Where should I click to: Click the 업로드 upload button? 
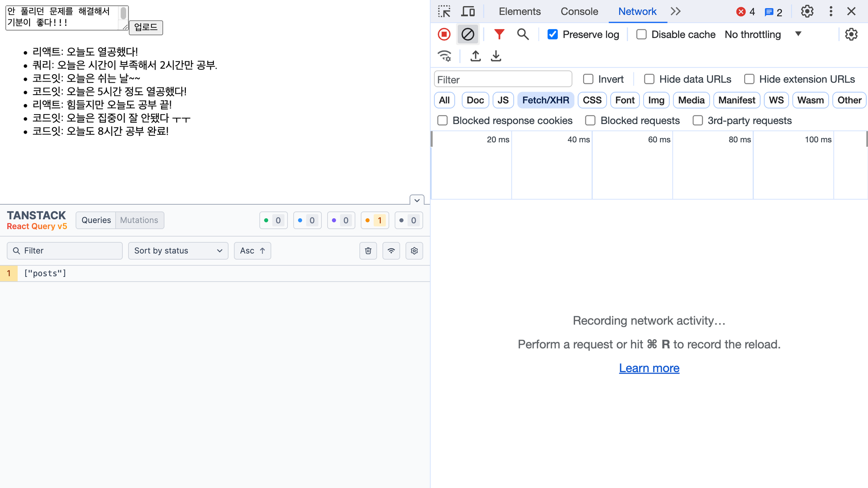tap(146, 27)
